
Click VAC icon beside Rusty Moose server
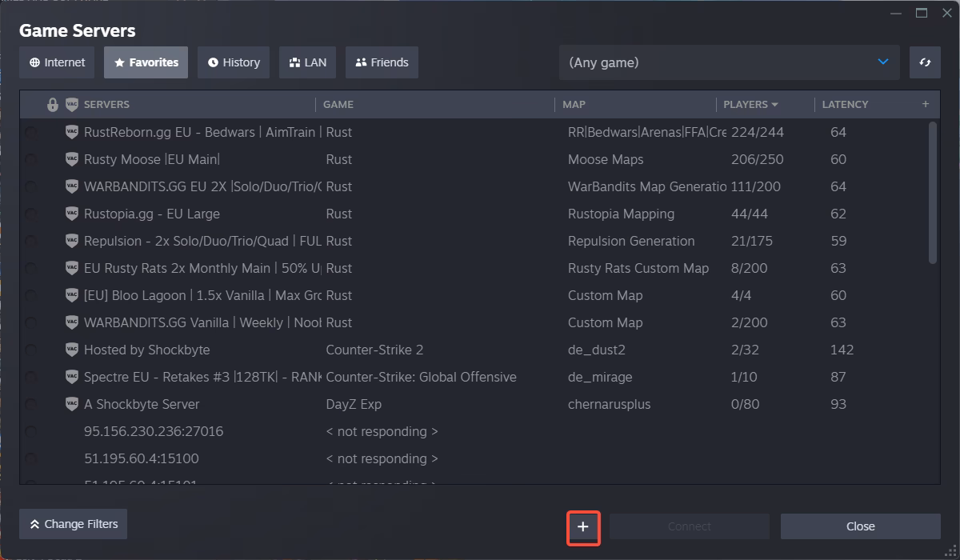coord(71,159)
